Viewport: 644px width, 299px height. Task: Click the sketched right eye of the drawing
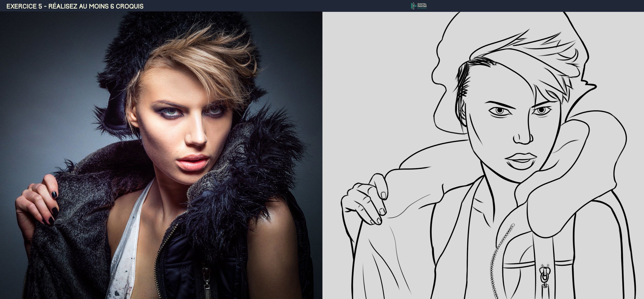tap(541, 111)
